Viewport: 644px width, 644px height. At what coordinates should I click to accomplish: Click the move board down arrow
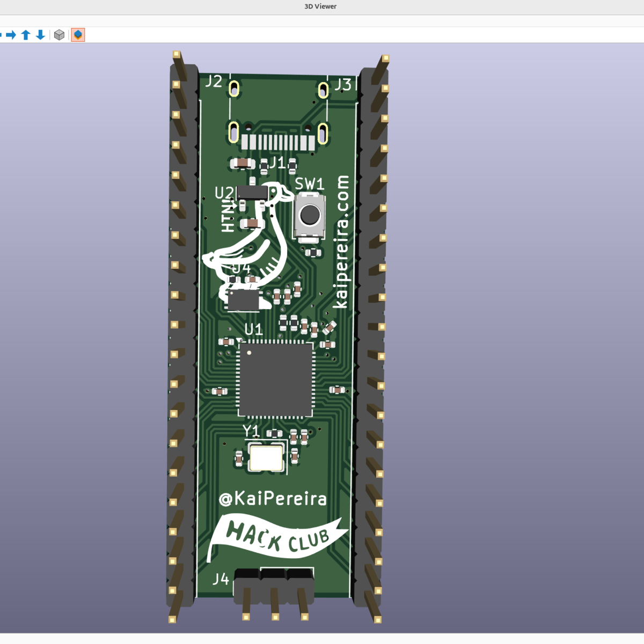(40, 35)
